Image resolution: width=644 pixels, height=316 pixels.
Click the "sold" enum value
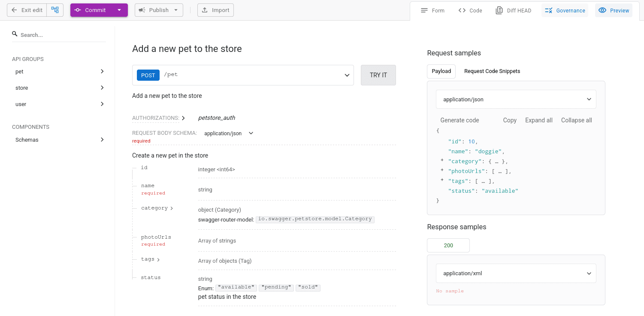click(x=308, y=287)
